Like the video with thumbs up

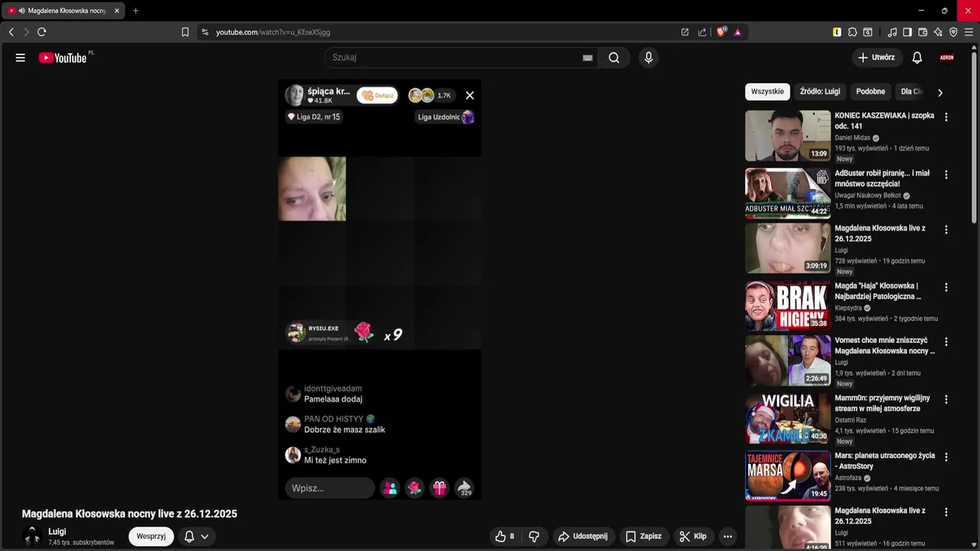coord(505,536)
